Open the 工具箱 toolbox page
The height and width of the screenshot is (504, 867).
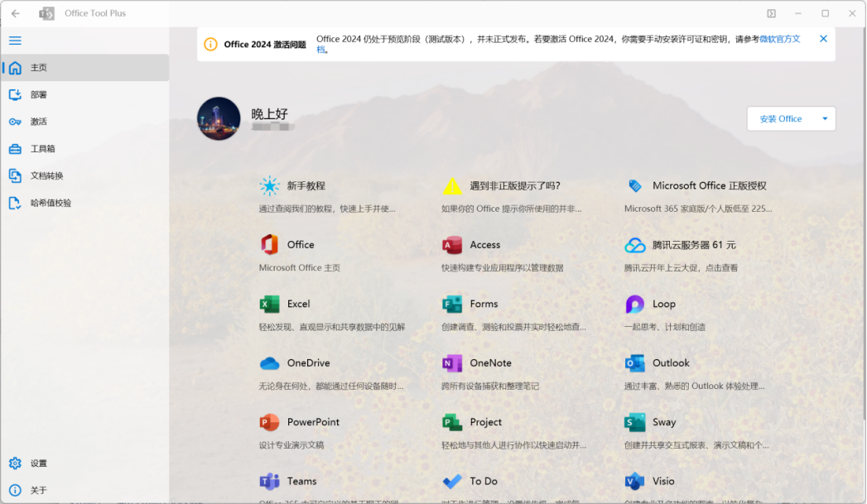point(85,149)
